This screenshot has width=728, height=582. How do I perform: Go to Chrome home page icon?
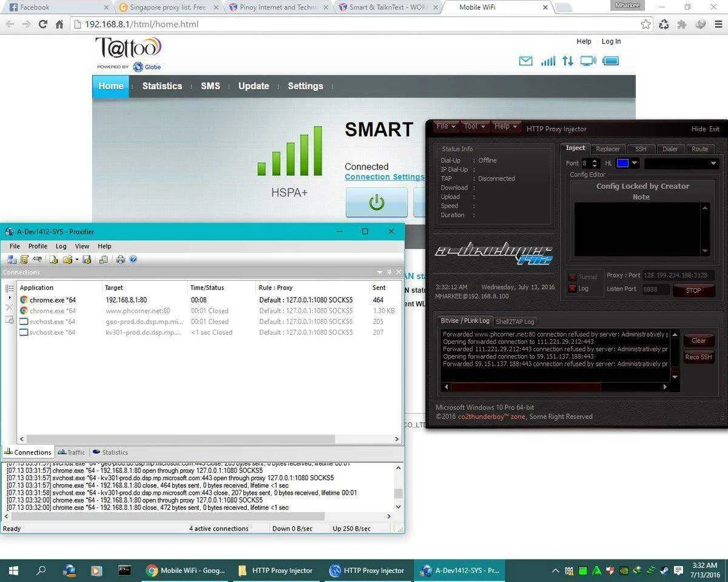click(59, 24)
